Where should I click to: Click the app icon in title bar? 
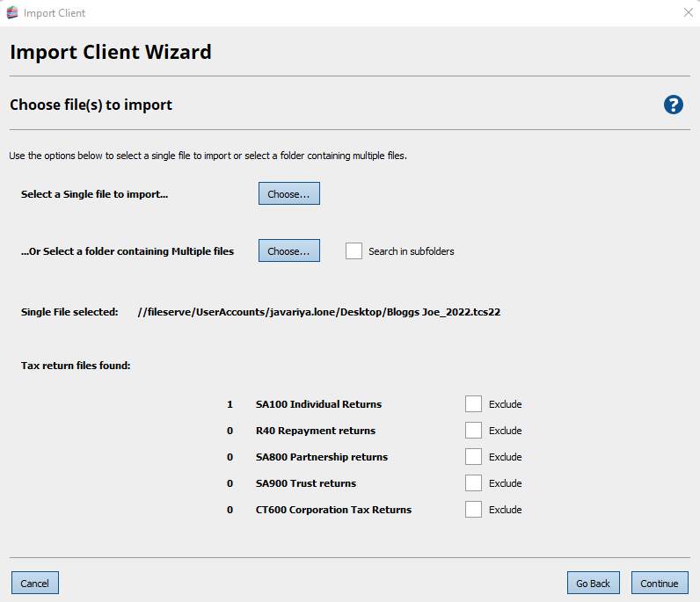pyautogui.click(x=12, y=13)
